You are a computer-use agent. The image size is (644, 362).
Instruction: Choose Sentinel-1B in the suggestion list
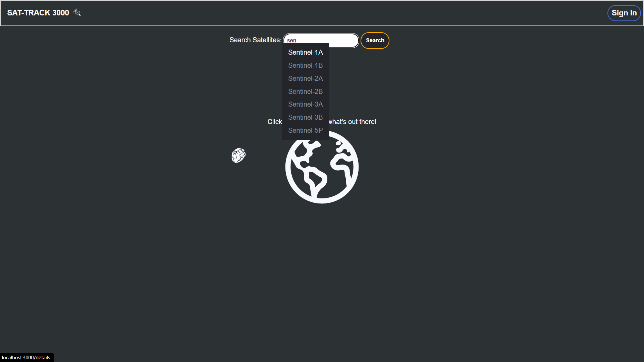click(x=305, y=65)
